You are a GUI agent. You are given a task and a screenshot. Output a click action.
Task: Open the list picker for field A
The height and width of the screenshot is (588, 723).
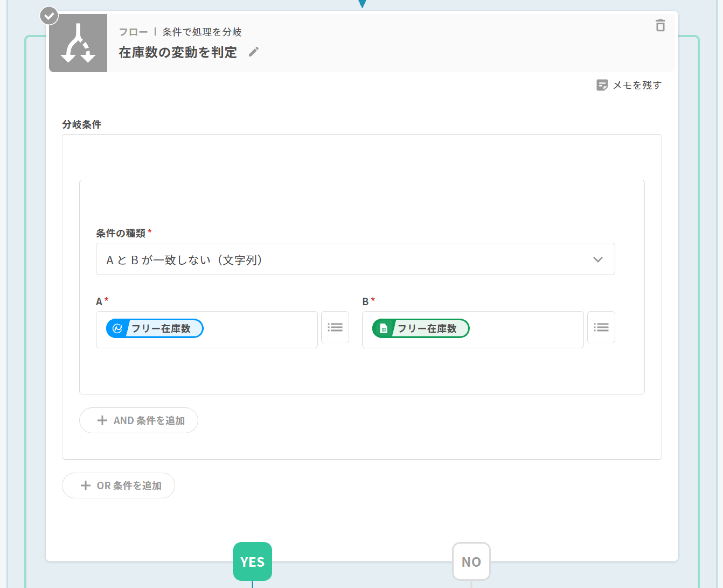pos(335,327)
